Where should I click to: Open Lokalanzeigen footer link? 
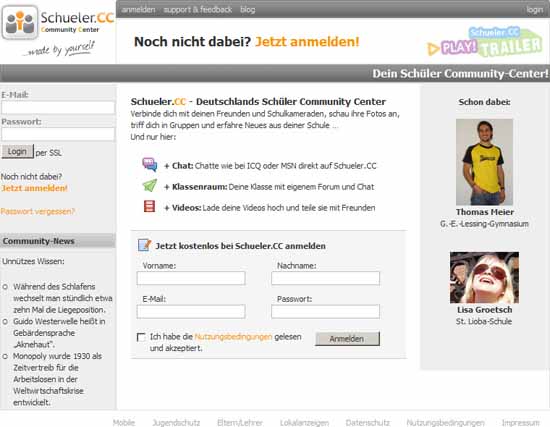[x=304, y=423]
